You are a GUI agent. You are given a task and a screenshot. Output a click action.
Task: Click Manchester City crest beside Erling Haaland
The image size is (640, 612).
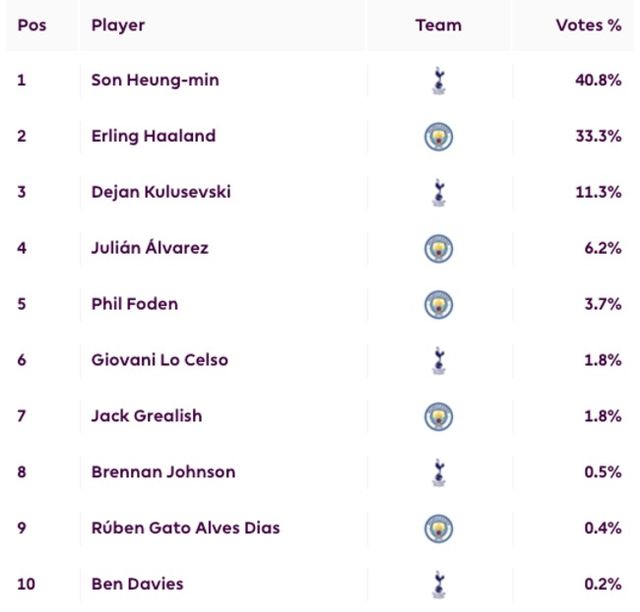438,137
